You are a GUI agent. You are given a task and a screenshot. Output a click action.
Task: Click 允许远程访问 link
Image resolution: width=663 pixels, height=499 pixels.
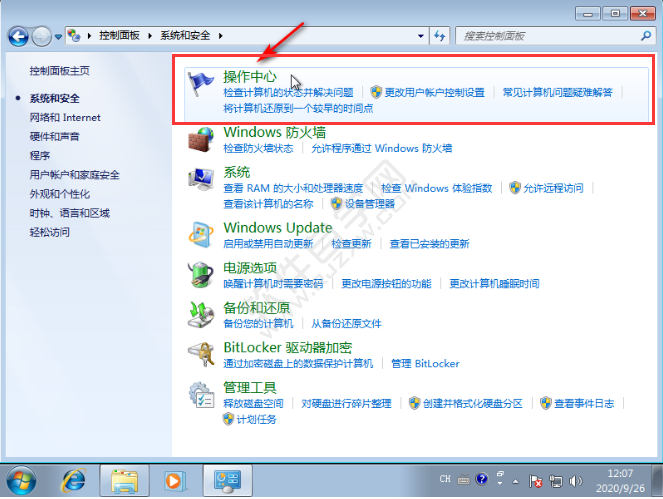[553, 188]
